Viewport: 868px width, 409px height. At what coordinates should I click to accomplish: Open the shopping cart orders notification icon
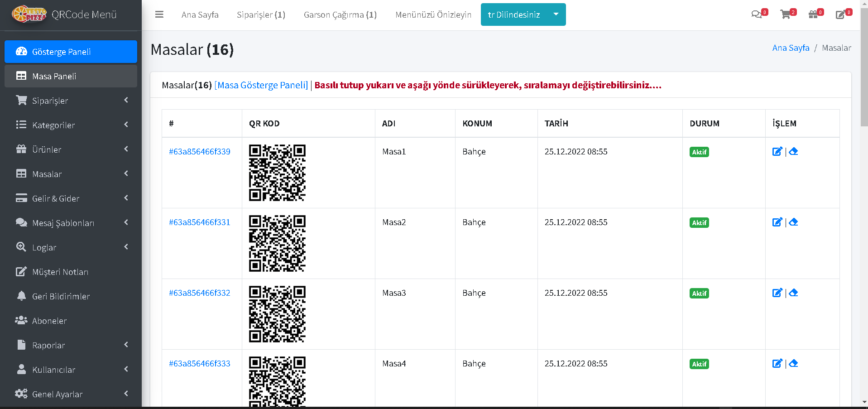(x=786, y=14)
